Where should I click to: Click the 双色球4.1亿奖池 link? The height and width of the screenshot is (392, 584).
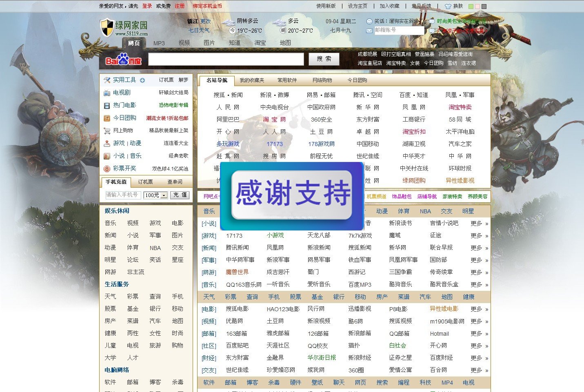(x=170, y=169)
